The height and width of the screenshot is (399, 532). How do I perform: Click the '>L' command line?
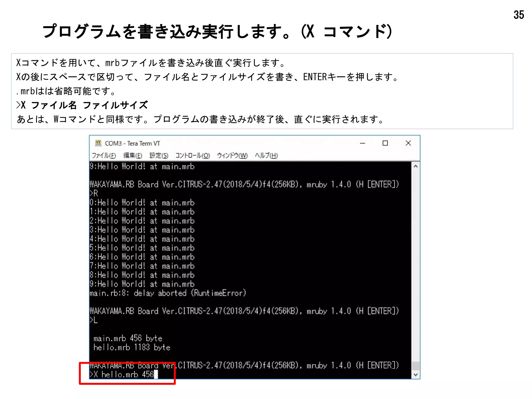click(94, 320)
